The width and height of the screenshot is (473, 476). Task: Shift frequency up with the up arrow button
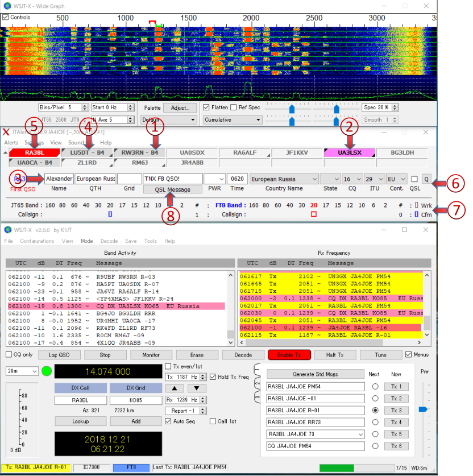pos(175,388)
